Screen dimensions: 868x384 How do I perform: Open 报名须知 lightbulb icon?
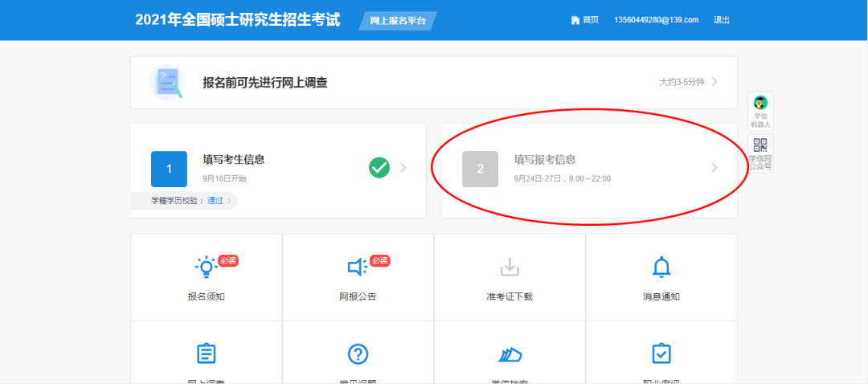coord(206,267)
